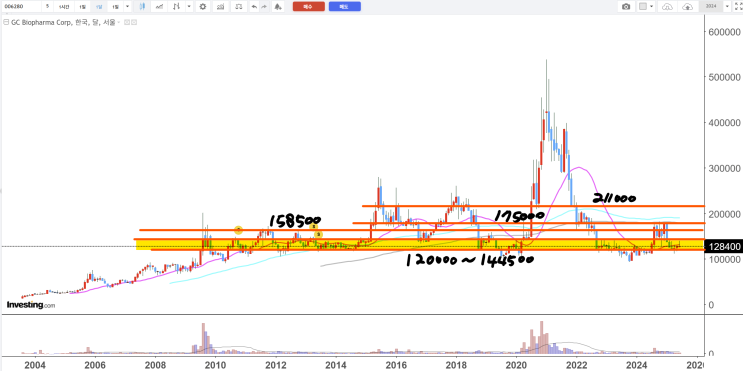This screenshot has height=371, width=743.
Task: Collapse the GC Biopharma Corp legend
Action: click(6, 22)
